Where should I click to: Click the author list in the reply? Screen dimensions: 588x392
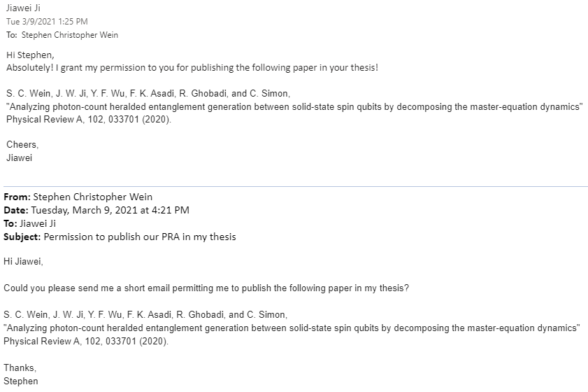148,94
